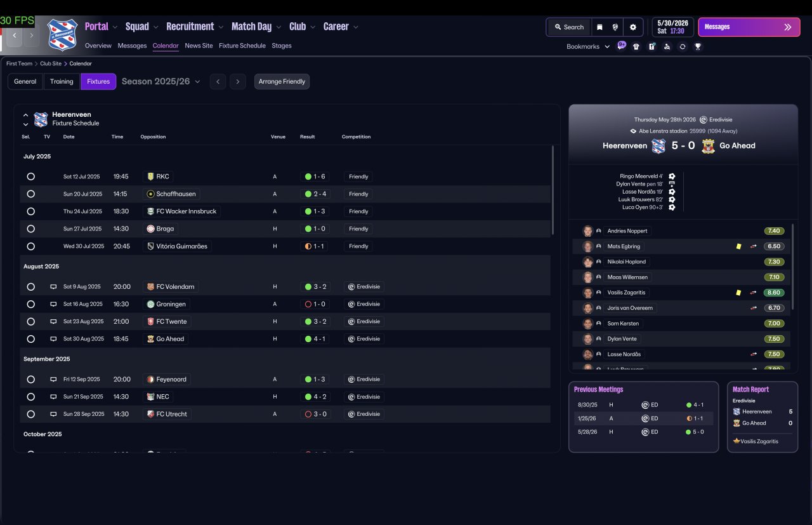Select the radio button for the Braga fixture
The height and width of the screenshot is (525, 812).
30,229
